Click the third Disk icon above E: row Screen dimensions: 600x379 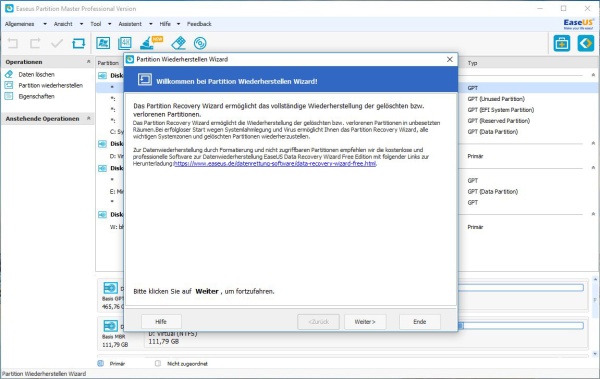pyautogui.click(x=103, y=168)
